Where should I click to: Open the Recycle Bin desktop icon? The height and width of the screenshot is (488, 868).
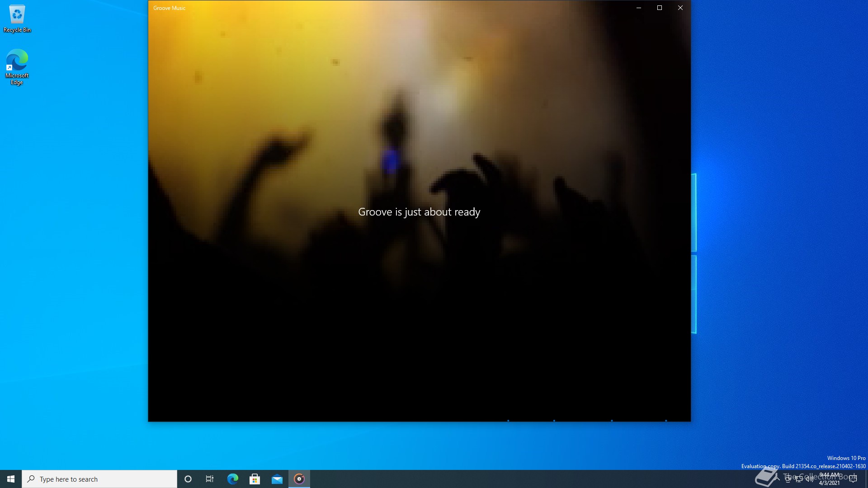pos(17,19)
